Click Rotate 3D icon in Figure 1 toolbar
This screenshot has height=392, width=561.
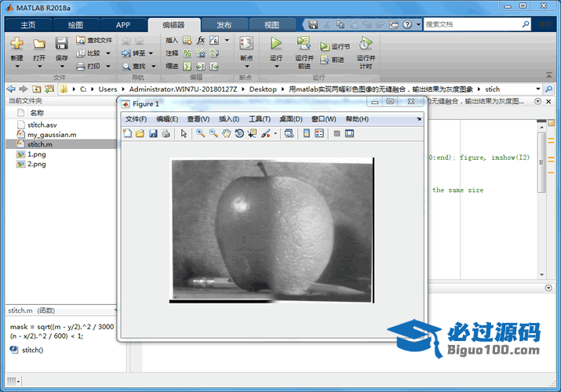(239, 133)
